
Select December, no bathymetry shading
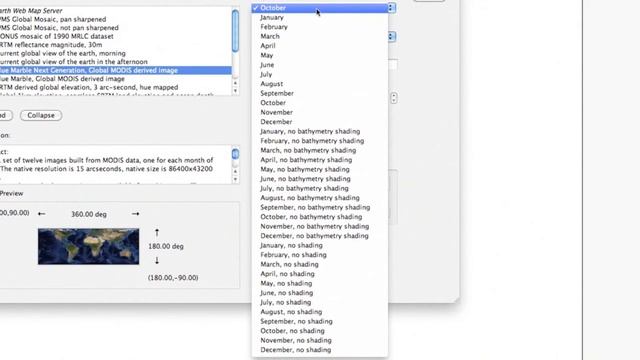click(x=320, y=236)
